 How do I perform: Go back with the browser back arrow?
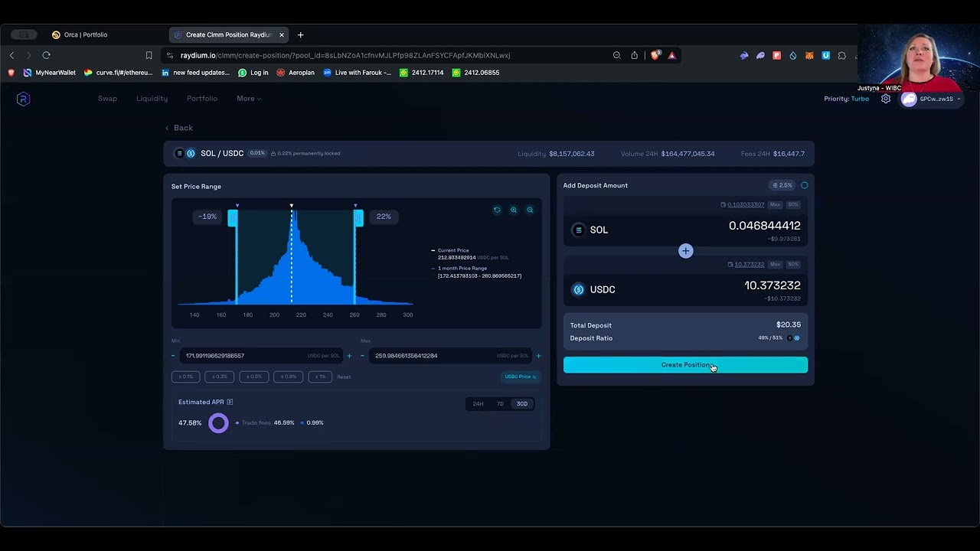(11, 55)
